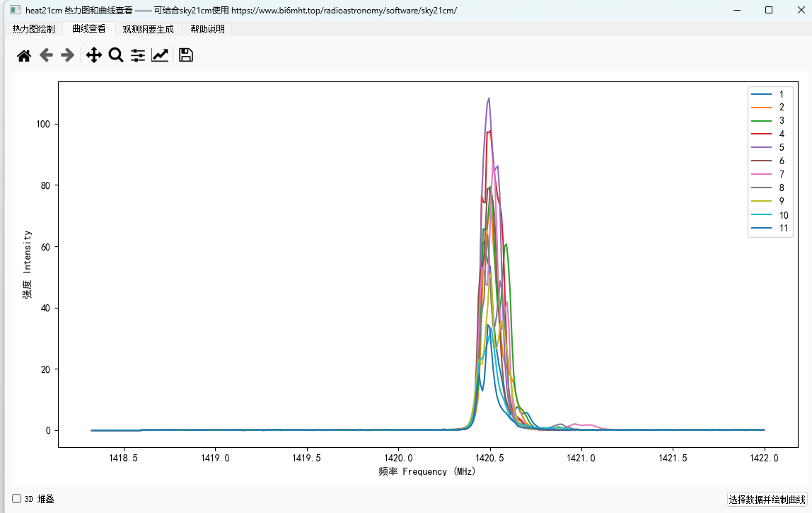Viewport: 812px width, 513px height.
Task: Save the figure with the floppy disk icon
Action: tap(186, 55)
